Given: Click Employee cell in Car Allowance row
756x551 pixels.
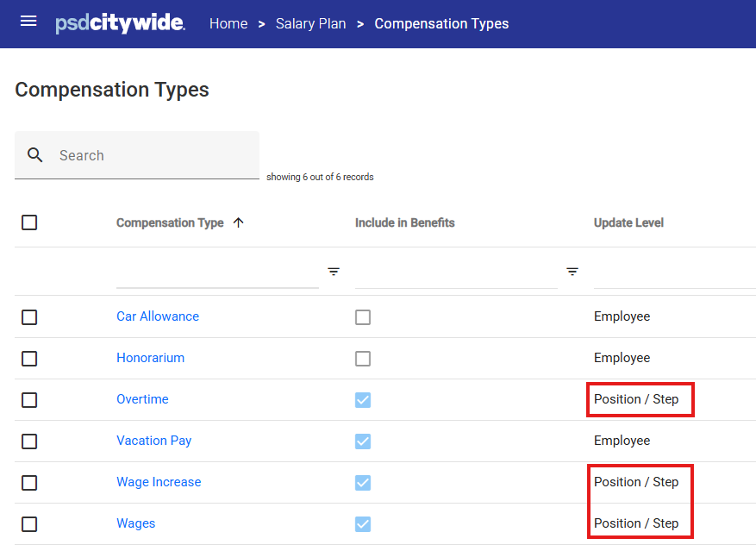Looking at the screenshot, I should pos(622,316).
